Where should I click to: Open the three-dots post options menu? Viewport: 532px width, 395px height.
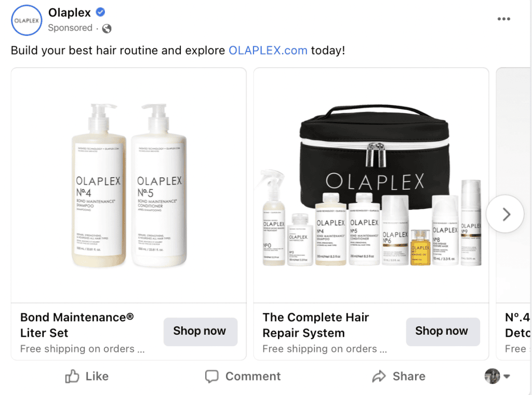coord(503,19)
